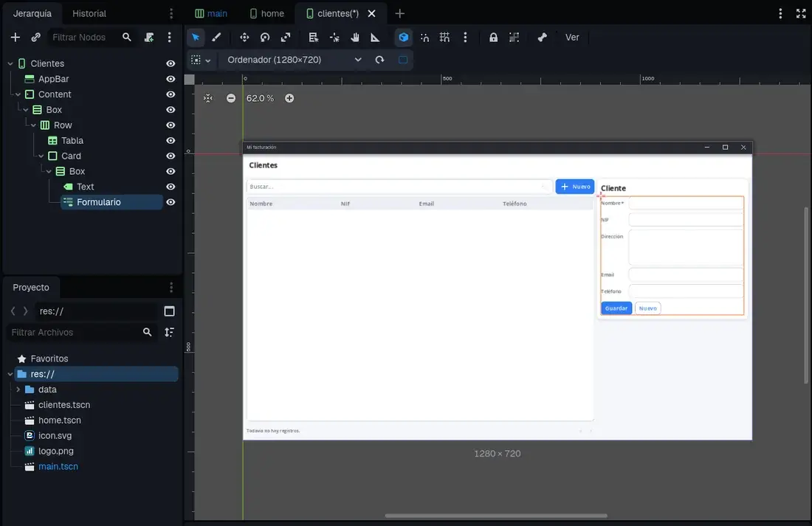Screen dimensions: 812x526
Task: Collapse the Content node
Action: [x=18, y=94]
